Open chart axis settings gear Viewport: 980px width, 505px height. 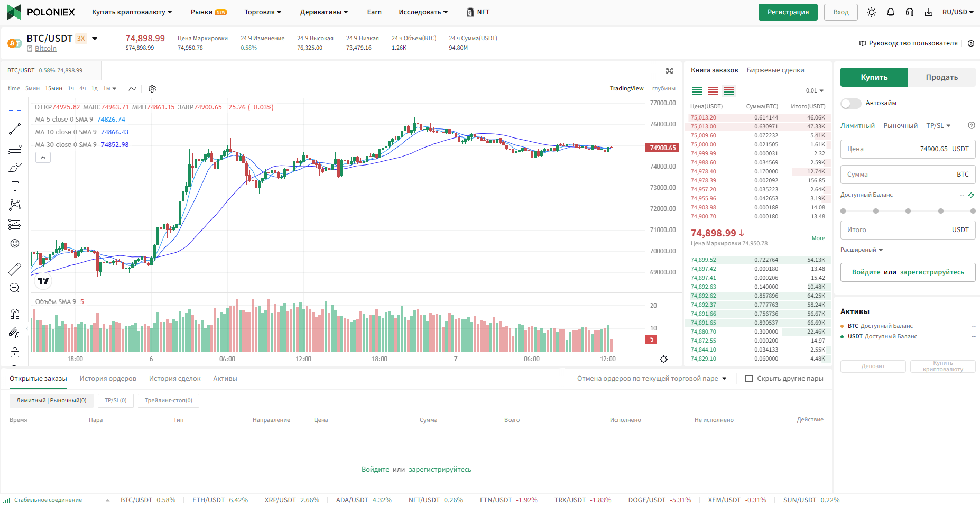click(x=664, y=360)
